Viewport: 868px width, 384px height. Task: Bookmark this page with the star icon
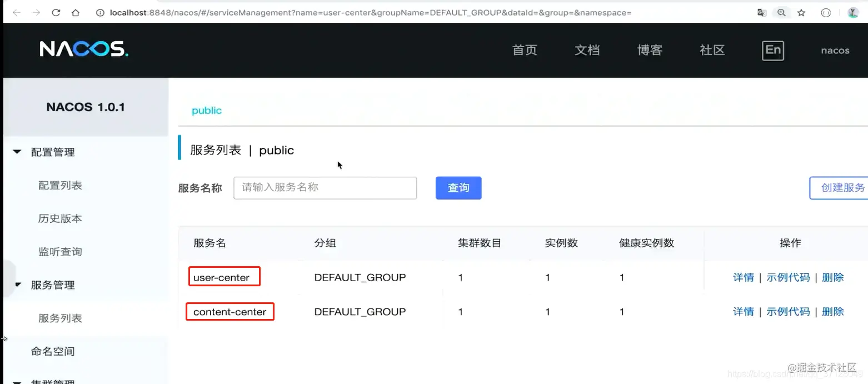801,13
